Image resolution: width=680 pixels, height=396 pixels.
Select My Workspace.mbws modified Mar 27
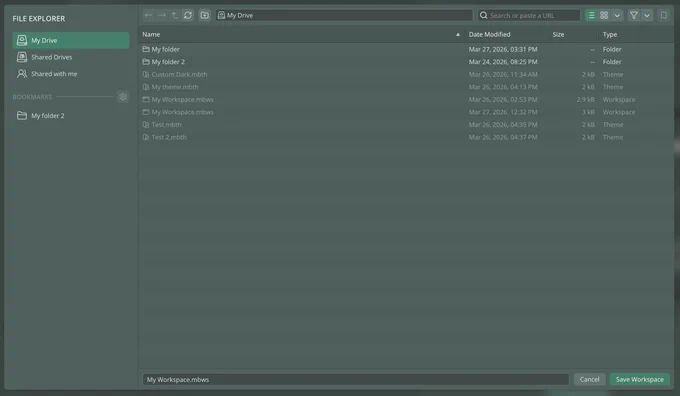click(x=406, y=112)
